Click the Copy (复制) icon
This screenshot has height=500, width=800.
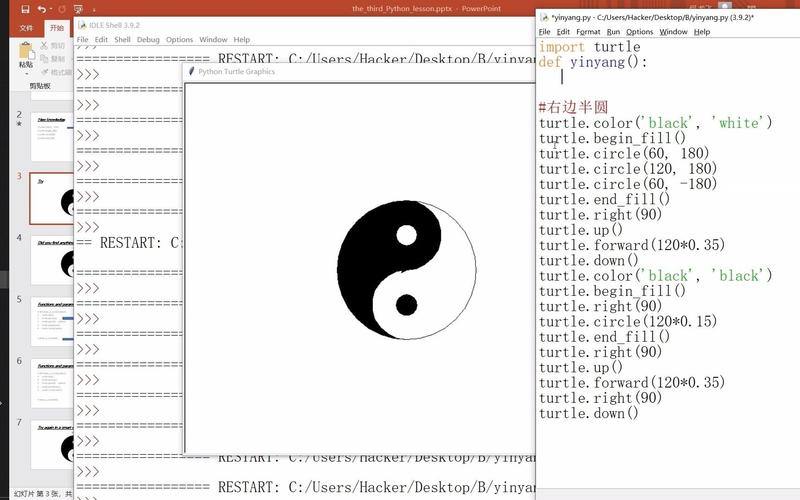(44, 59)
